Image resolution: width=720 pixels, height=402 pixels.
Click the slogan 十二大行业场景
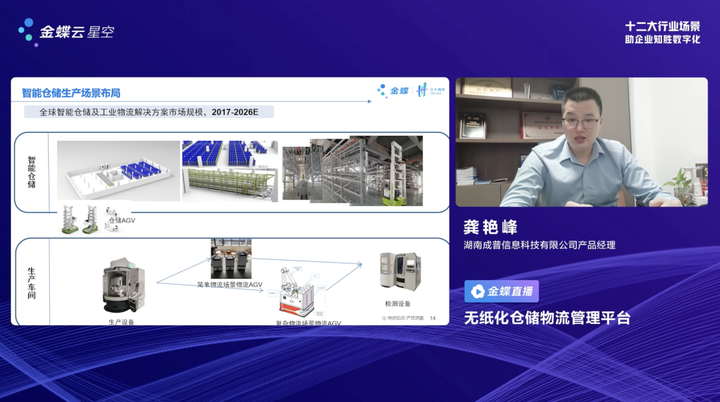[x=663, y=27]
